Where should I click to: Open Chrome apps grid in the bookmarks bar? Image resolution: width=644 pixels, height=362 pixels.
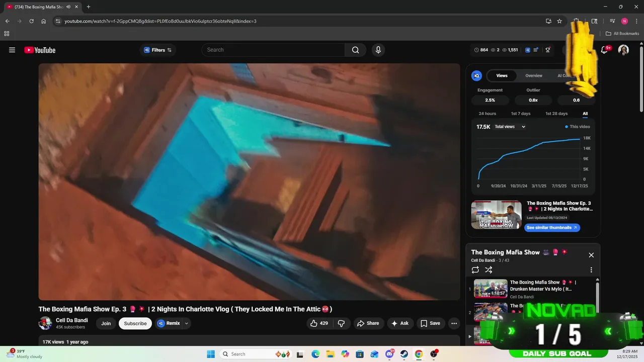7,34
